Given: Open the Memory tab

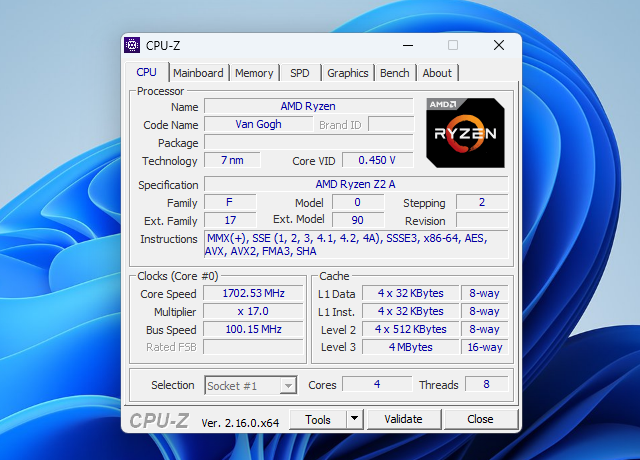Looking at the screenshot, I should pyautogui.click(x=254, y=73).
